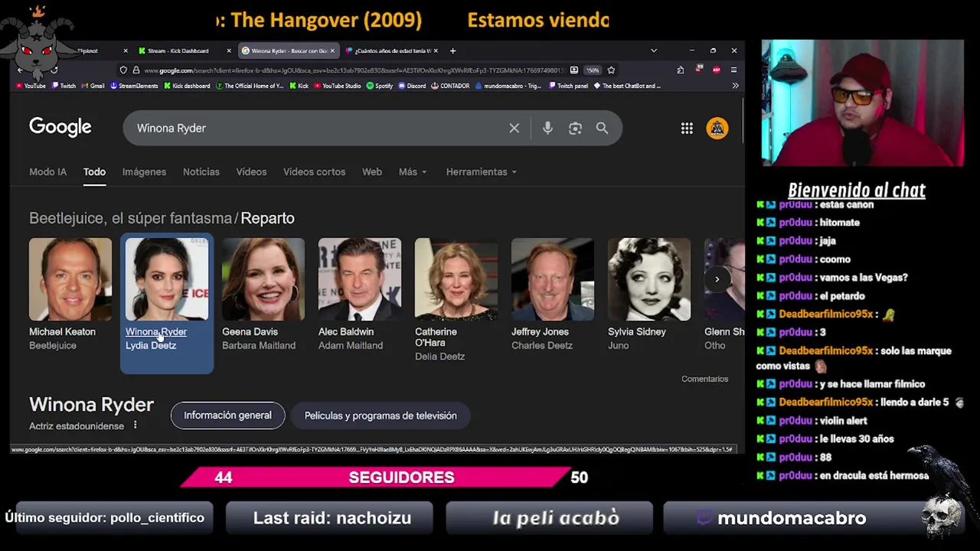Submit search with magnifying glass icon
The height and width of the screenshot is (551, 980).
click(603, 128)
